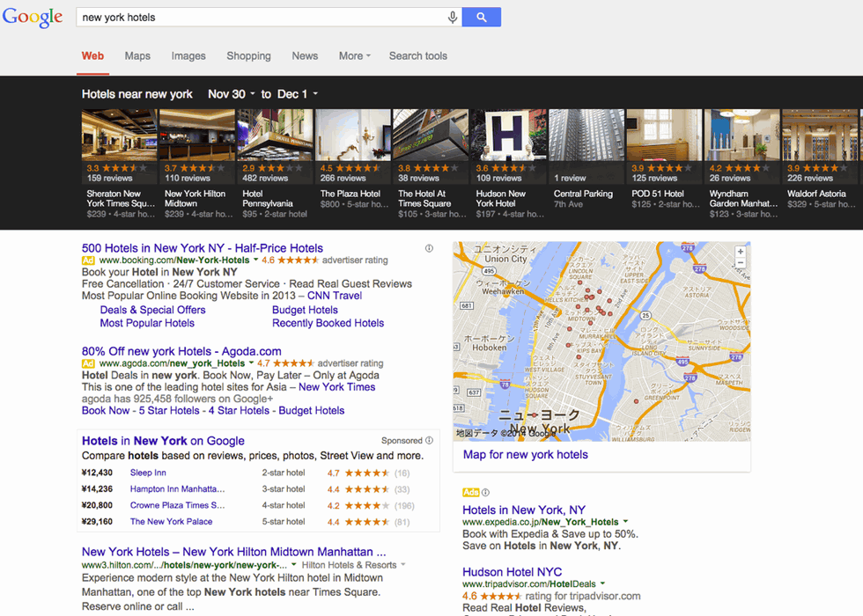Open Map for new york hotels link

(x=526, y=454)
